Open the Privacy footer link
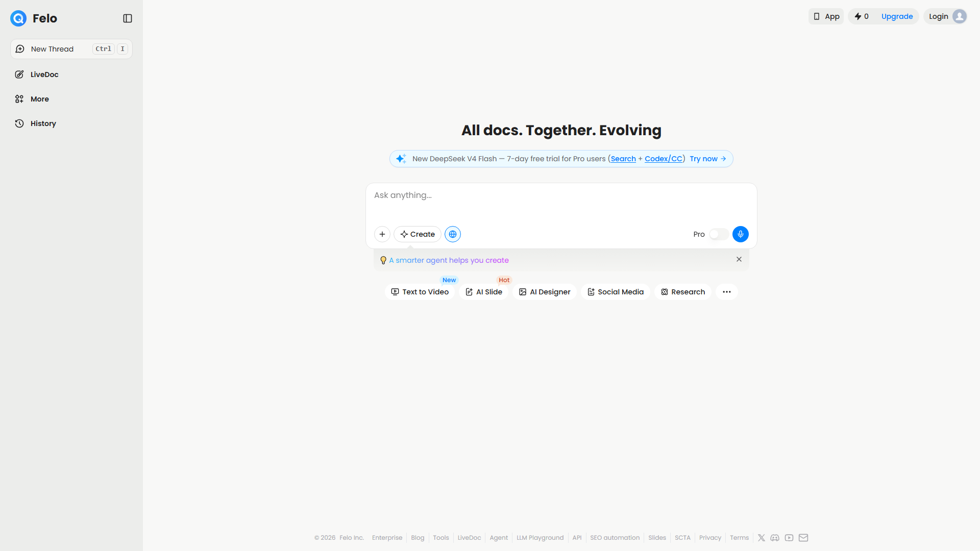Image resolution: width=980 pixels, height=551 pixels. pyautogui.click(x=710, y=538)
